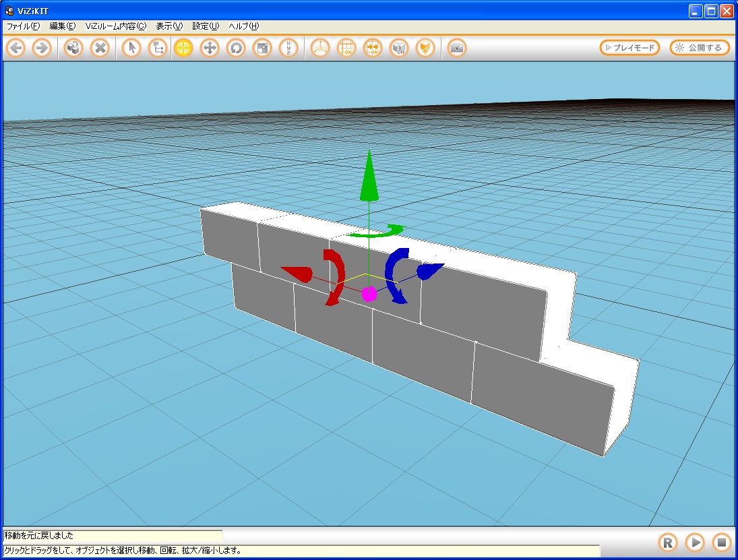
Task: Open the object hierarchy tree tool
Action: (158, 48)
